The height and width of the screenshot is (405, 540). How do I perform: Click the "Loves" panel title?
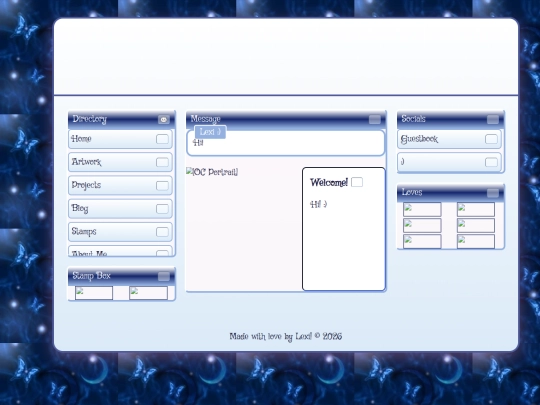coord(412,192)
